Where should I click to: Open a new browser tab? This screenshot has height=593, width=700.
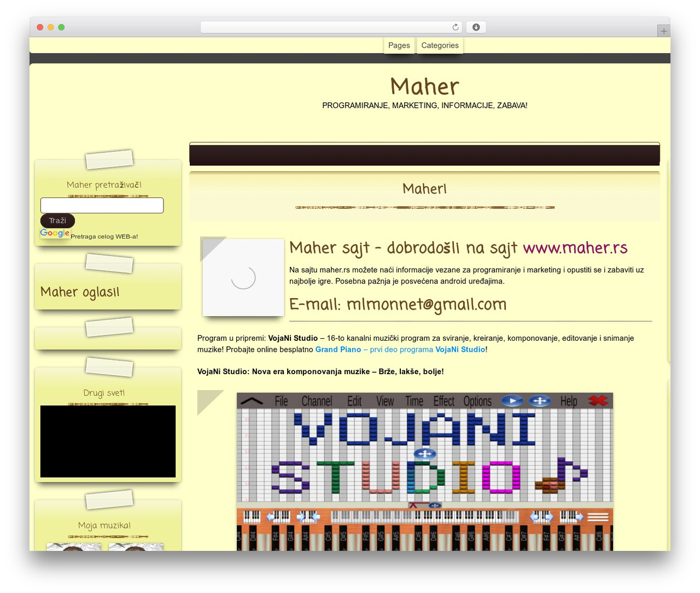coord(663,31)
